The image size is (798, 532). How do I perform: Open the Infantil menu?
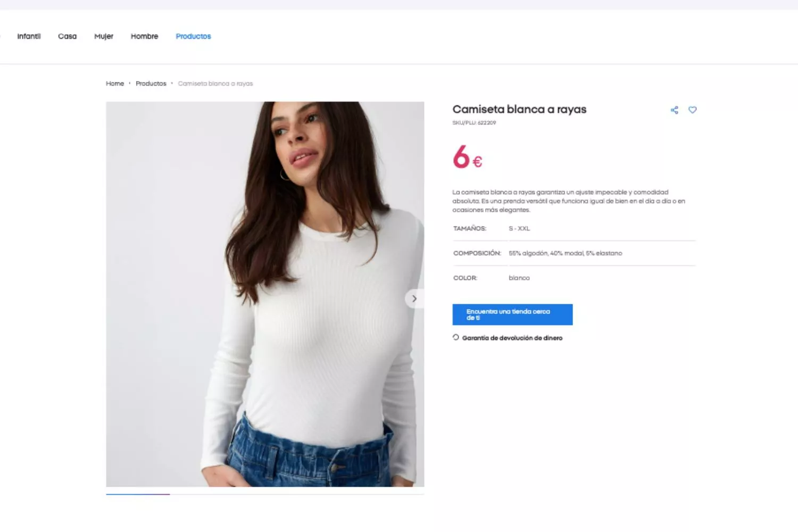pyautogui.click(x=29, y=36)
